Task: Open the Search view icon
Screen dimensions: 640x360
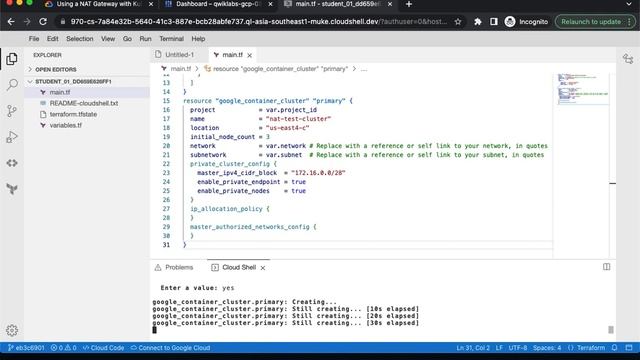Action: (12, 85)
